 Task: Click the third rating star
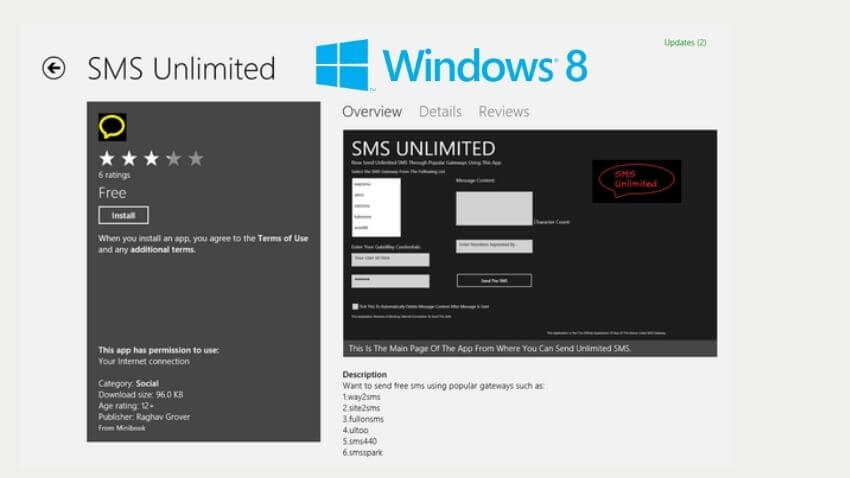[151, 158]
